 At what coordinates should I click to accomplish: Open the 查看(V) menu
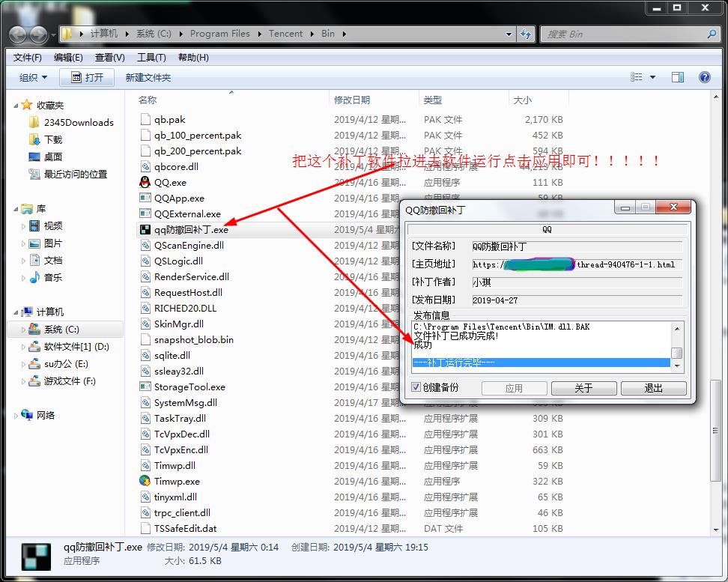[x=110, y=57]
